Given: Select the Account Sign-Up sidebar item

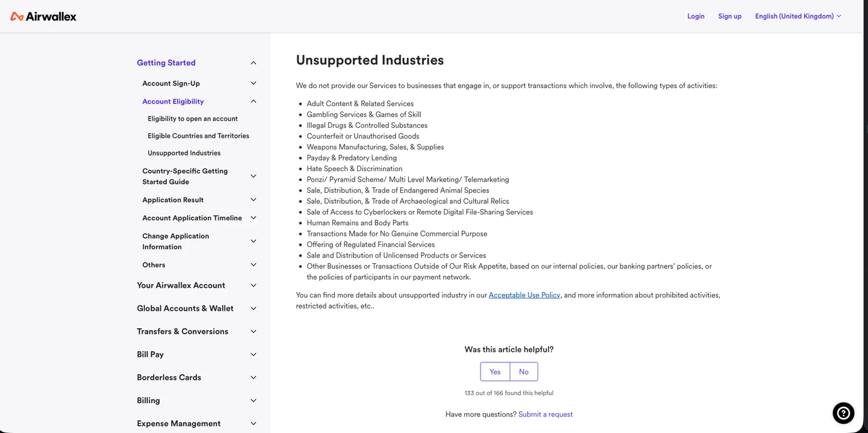Looking at the screenshot, I should pos(171,83).
